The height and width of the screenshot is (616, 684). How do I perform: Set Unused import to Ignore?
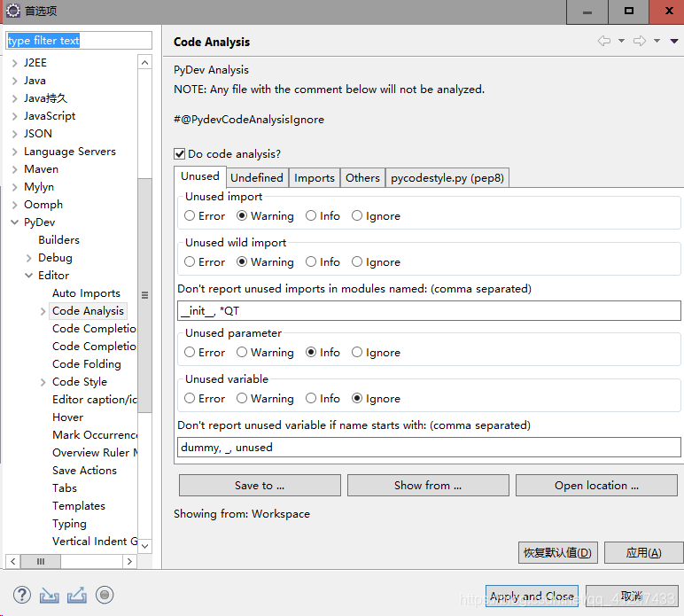click(x=357, y=215)
